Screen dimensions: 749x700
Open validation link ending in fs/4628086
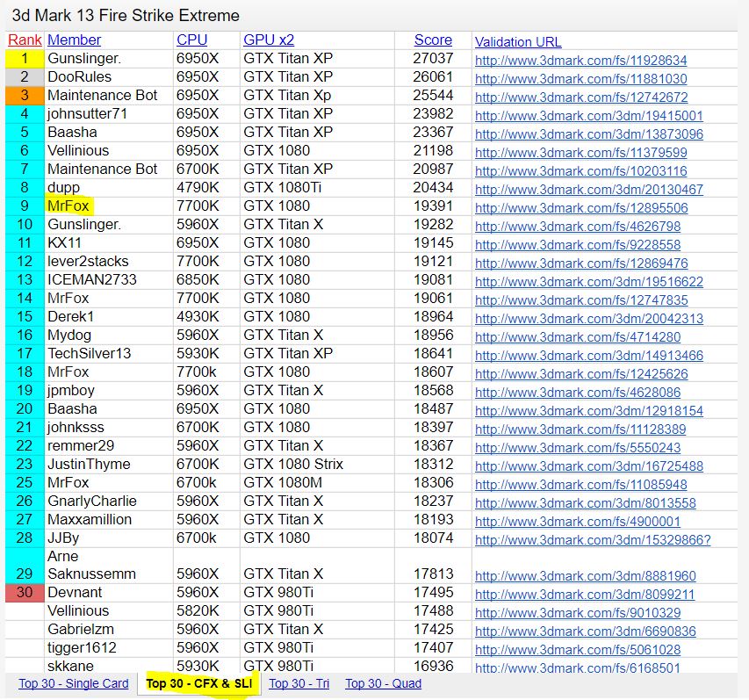pos(578,393)
